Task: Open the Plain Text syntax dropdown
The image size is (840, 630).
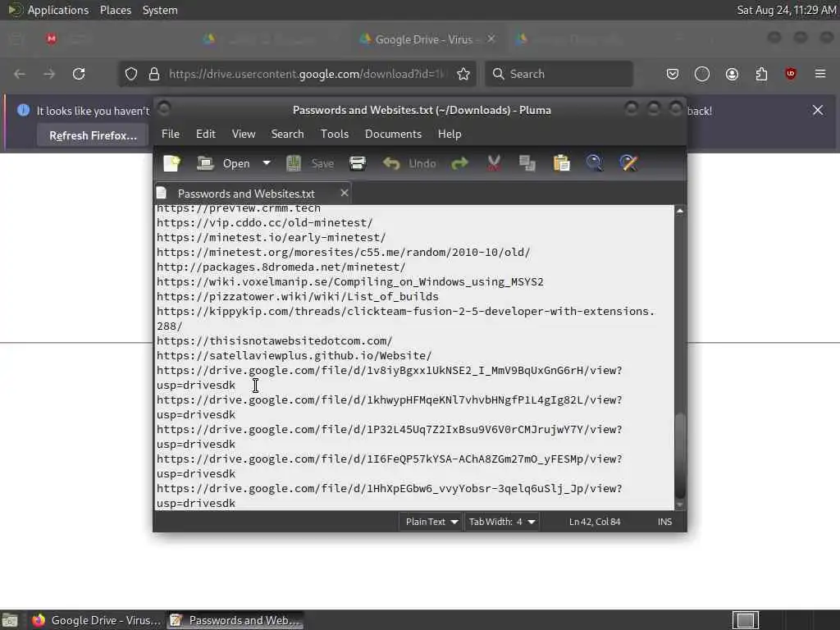Action: [431, 521]
